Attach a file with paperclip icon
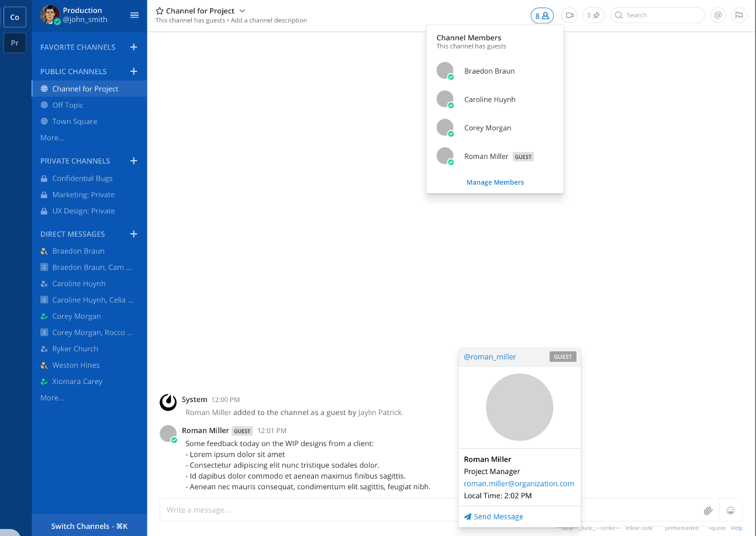Screen dimensions: 756x536 click(708, 510)
